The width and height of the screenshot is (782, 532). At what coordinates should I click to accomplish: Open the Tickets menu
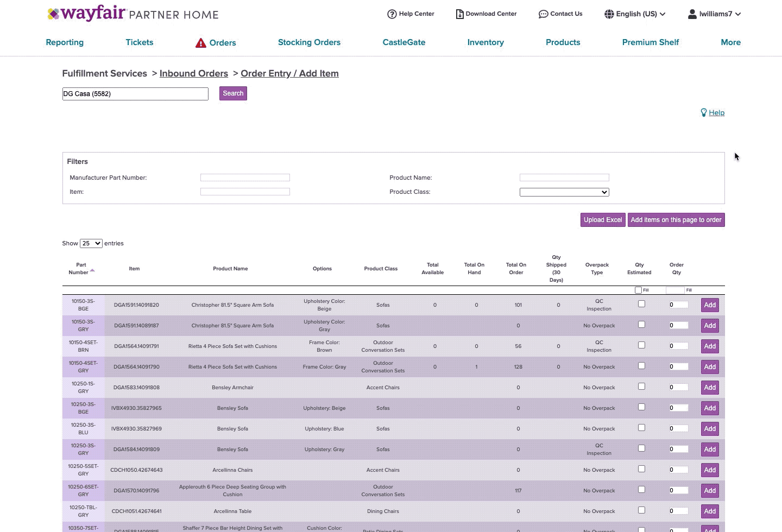(140, 42)
